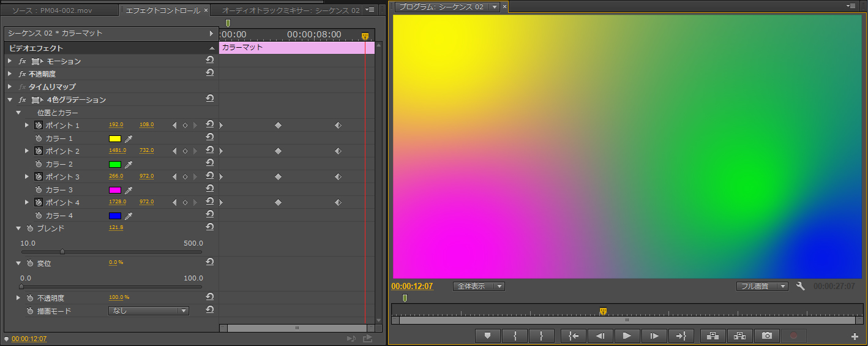Screen dimensions: 868x346
Task: Close the エフェクトコントロール tab
Action: pyautogui.click(x=206, y=10)
